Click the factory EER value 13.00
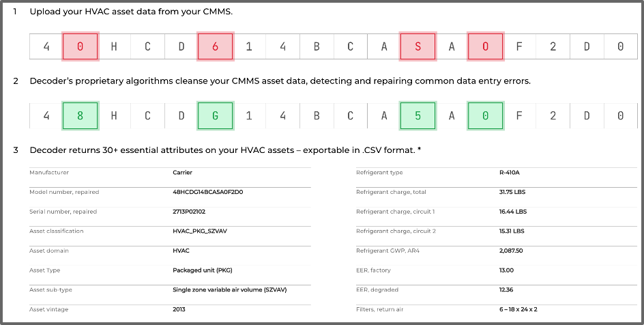This screenshot has width=644, height=325. click(506, 270)
